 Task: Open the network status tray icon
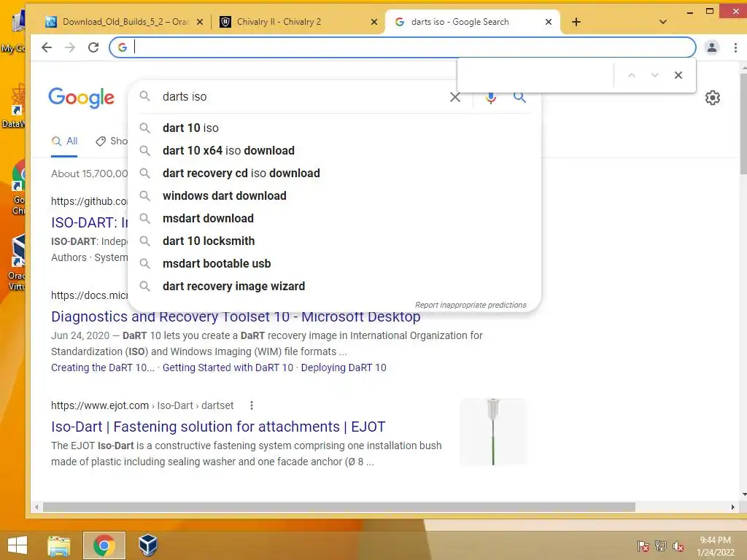click(661, 546)
